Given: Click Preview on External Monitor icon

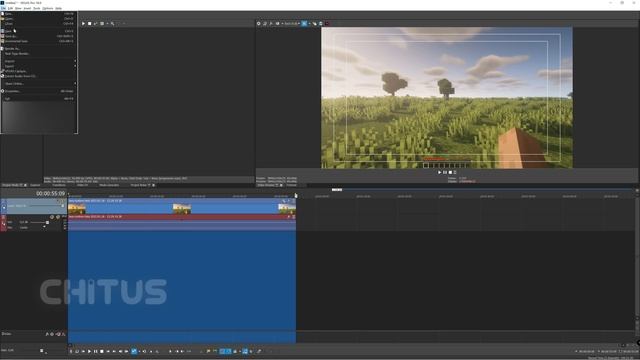Looking at the screenshot, I should click(264, 24).
